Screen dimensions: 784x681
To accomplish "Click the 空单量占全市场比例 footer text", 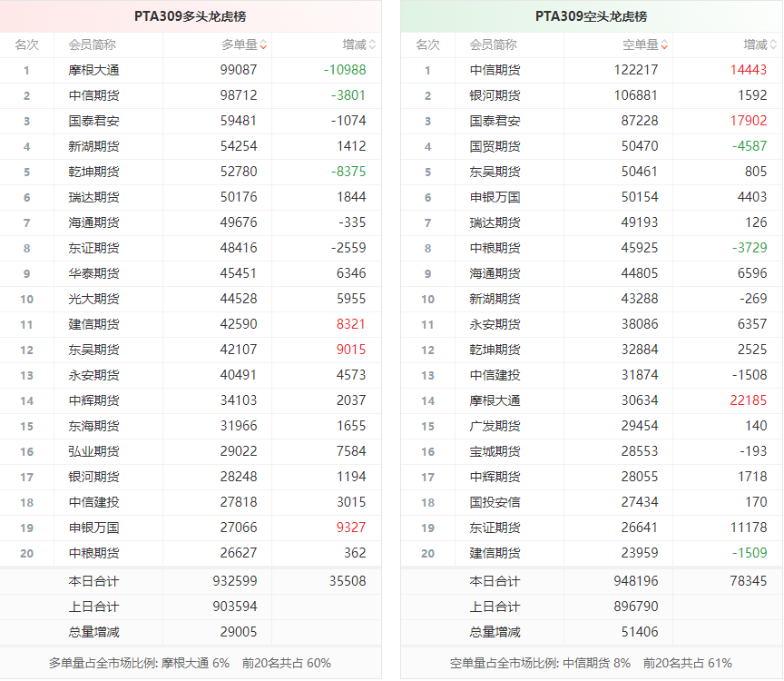I will [540, 664].
